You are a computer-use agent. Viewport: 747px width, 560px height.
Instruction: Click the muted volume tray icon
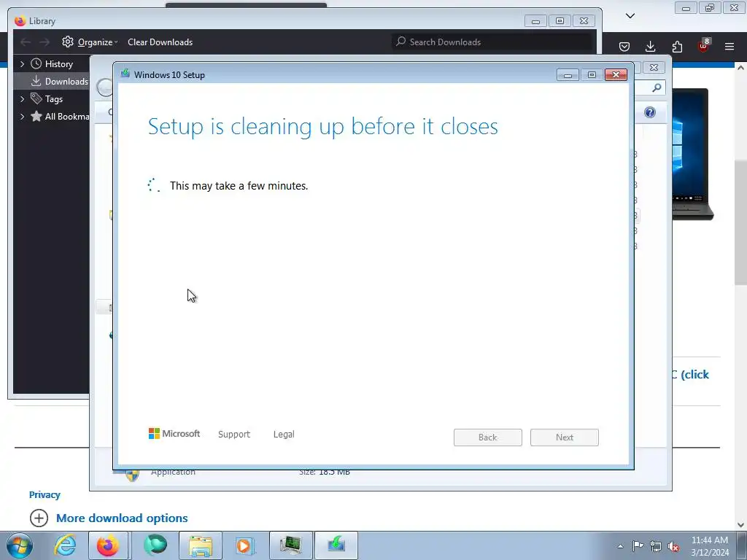pos(673,546)
